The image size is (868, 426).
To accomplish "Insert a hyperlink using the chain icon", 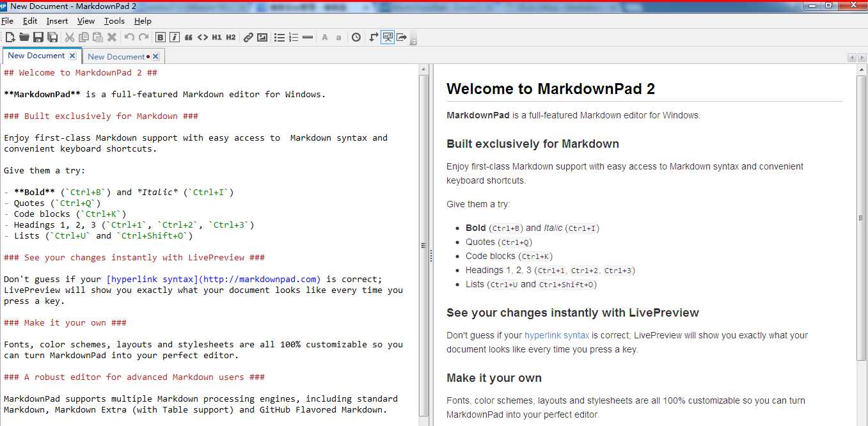I will tap(248, 37).
